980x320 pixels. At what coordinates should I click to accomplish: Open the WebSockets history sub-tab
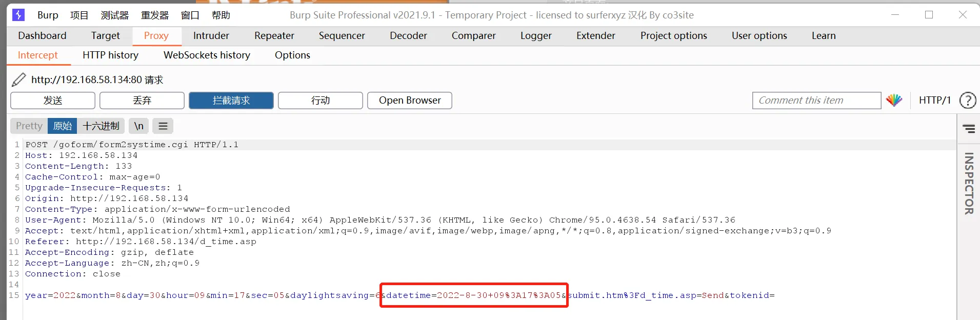[207, 55]
